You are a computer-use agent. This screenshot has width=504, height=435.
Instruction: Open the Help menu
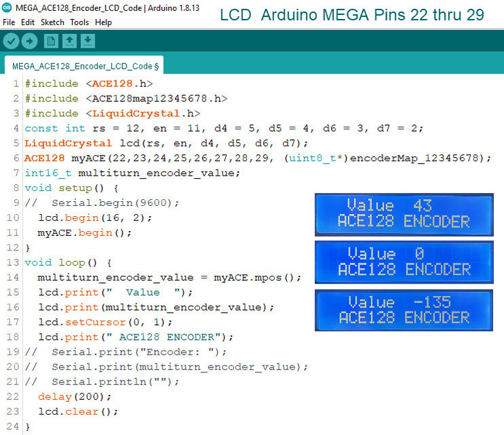point(103,22)
